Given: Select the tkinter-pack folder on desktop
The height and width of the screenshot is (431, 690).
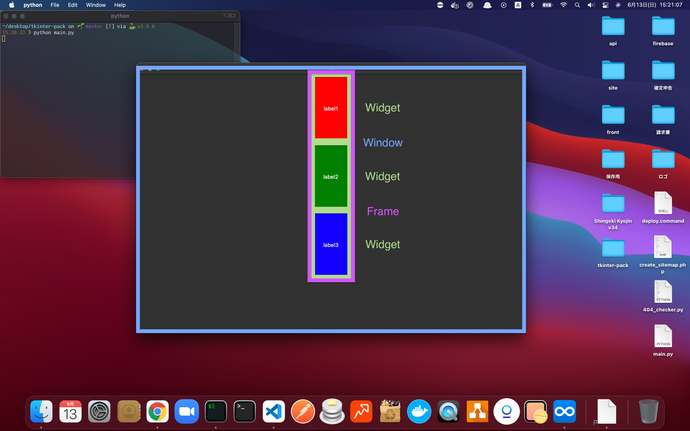Looking at the screenshot, I should 613,249.
